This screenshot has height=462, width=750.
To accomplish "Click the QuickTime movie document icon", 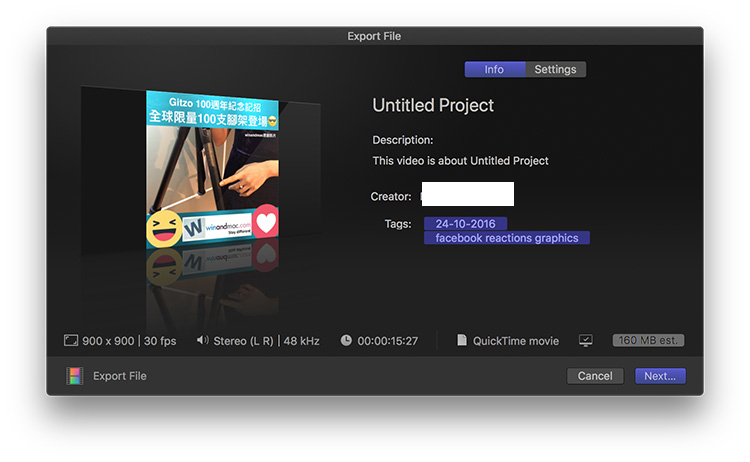I will click(462, 341).
